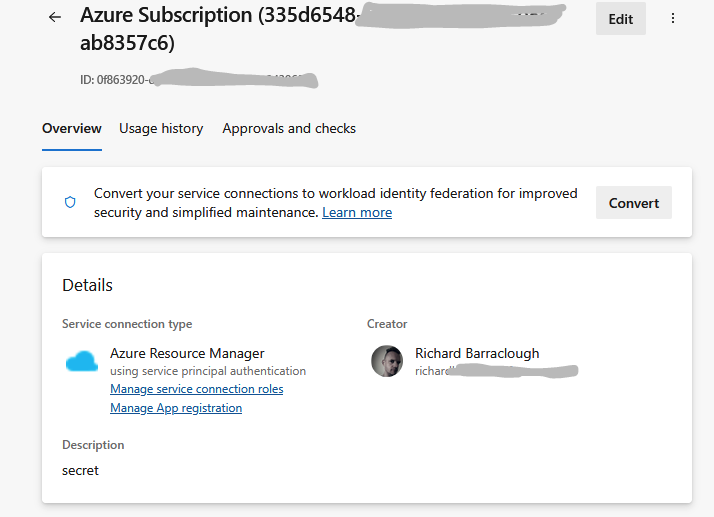Click the shield icon in the convert banner
The height and width of the screenshot is (517, 714).
(70, 202)
